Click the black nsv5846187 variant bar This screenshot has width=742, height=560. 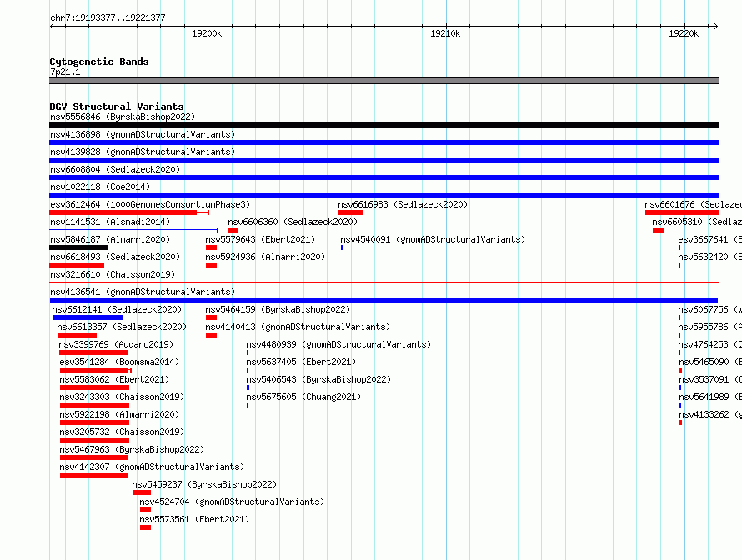78,247
